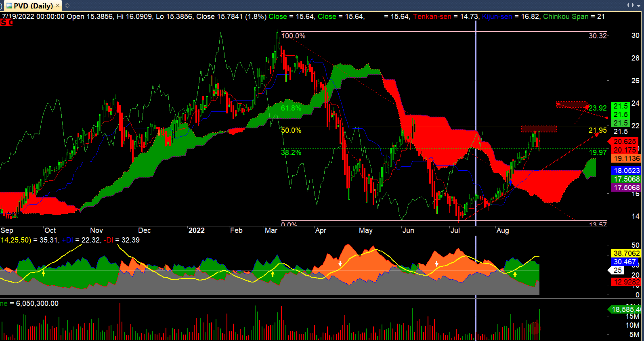Screen dimensions: 644x341
Task: Click the purple 17.5068 price axis tag
Action: tap(626, 188)
